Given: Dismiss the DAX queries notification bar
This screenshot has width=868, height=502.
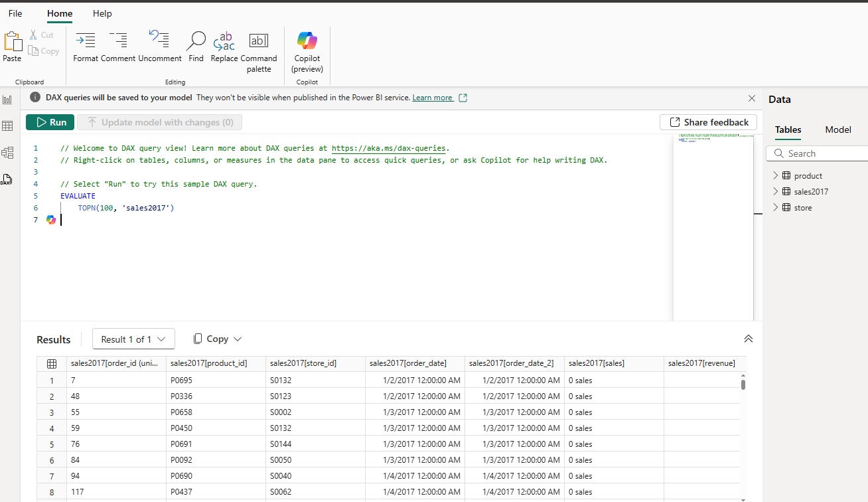Looking at the screenshot, I should coord(752,98).
